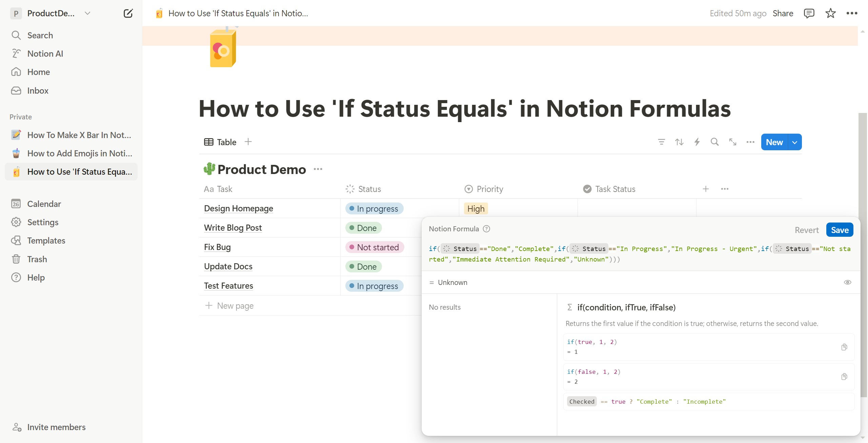Image resolution: width=868 pixels, height=443 pixels.
Task: Add a new view with plus
Action: tap(248, 142)
